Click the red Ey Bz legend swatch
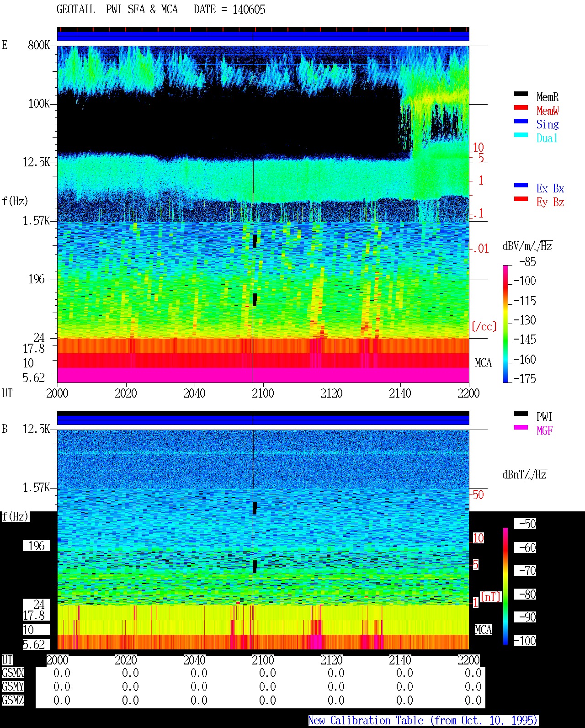The height and width of the screenshot is (728, 585). click(x=521, y=199)
